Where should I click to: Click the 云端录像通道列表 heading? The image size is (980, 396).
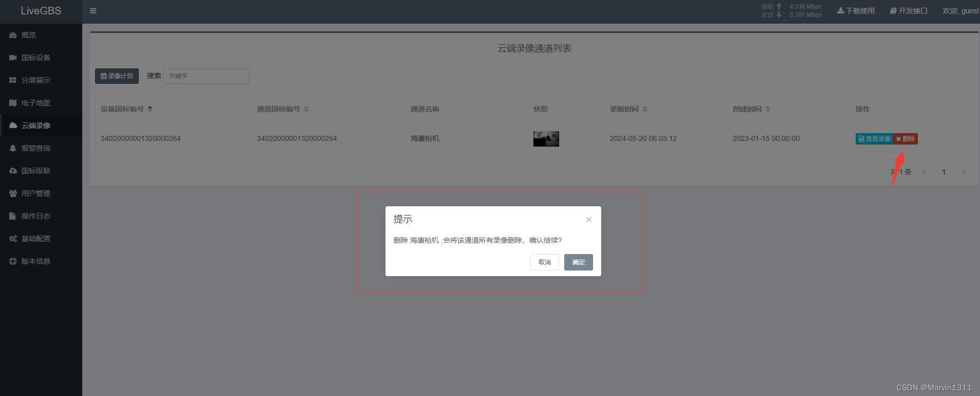click(x=534, y=48)
